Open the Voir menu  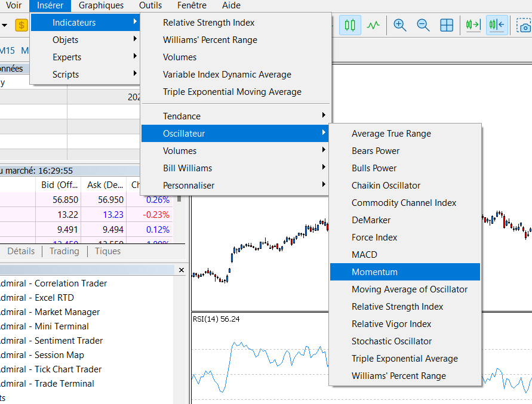[14, 5]
